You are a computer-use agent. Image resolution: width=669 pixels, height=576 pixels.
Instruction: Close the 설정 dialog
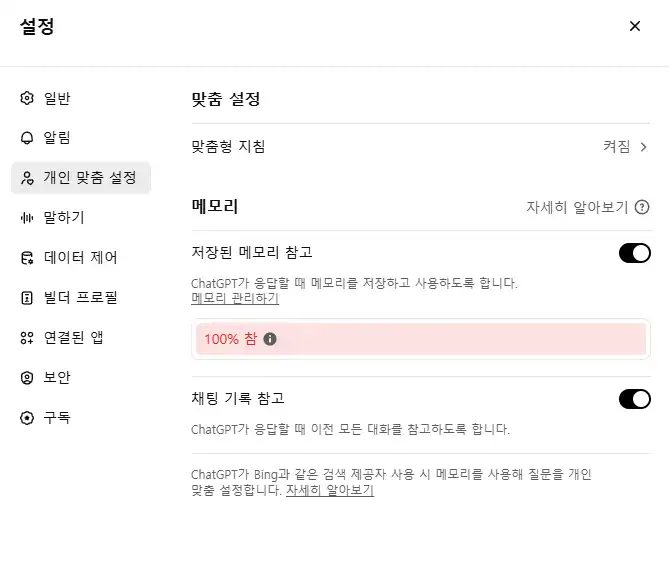pyautogui.click(x=634, y=27)
